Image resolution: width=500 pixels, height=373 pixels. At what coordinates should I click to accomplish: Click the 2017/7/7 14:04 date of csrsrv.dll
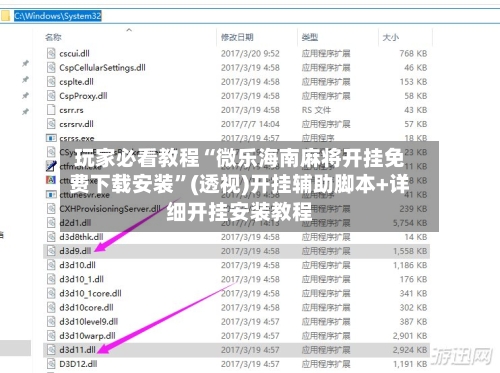[250, 124]
